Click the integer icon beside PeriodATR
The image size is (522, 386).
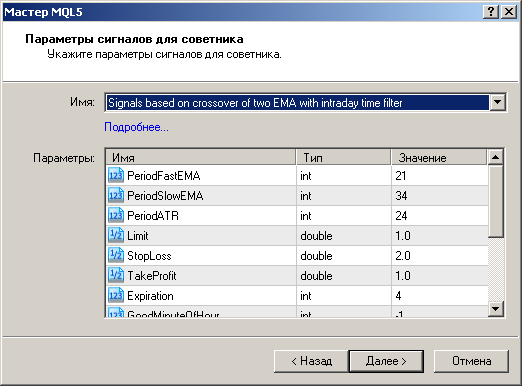coord(116,215)
